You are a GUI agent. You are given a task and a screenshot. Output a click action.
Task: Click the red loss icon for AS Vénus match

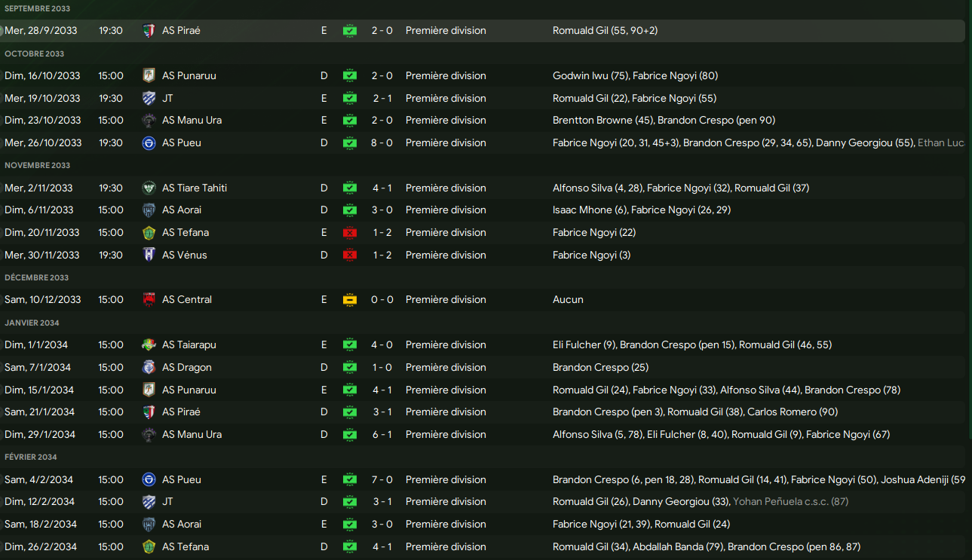[x=349, y=255]
